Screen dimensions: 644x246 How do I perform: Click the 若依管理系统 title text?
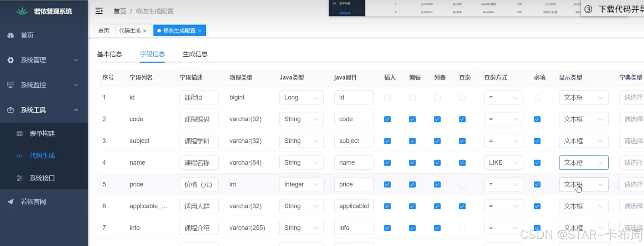[53, 11]
